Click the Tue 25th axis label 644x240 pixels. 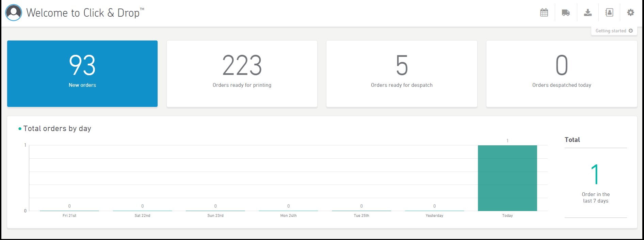pos(361,215)
